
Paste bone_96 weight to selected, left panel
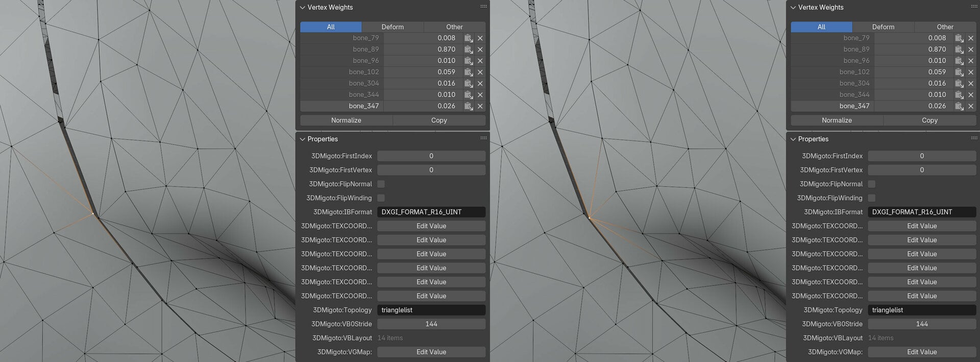click(468, 61)
